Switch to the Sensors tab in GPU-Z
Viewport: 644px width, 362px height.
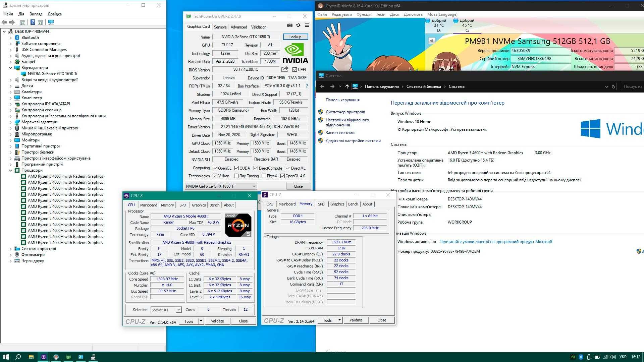220,27
